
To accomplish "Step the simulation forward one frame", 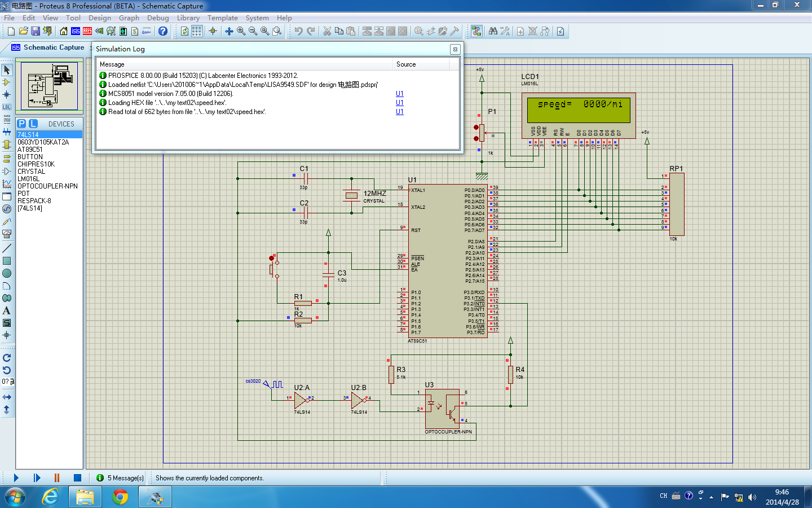I will [x=37, y=478].
